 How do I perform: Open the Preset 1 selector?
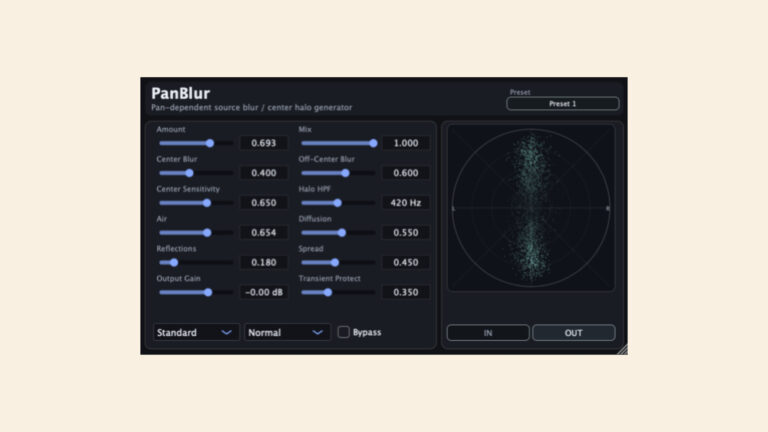[x=563, y=103]
